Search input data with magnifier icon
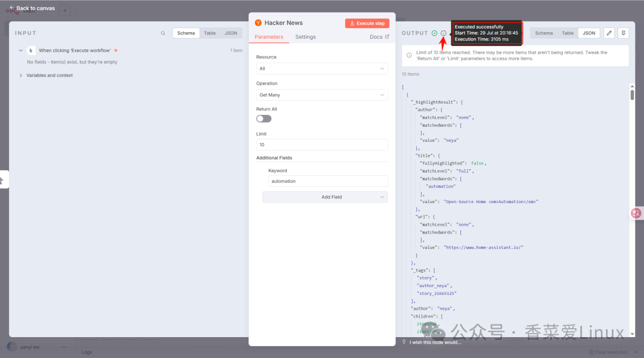This screenshot has height=358, width=644. point(163,33)
